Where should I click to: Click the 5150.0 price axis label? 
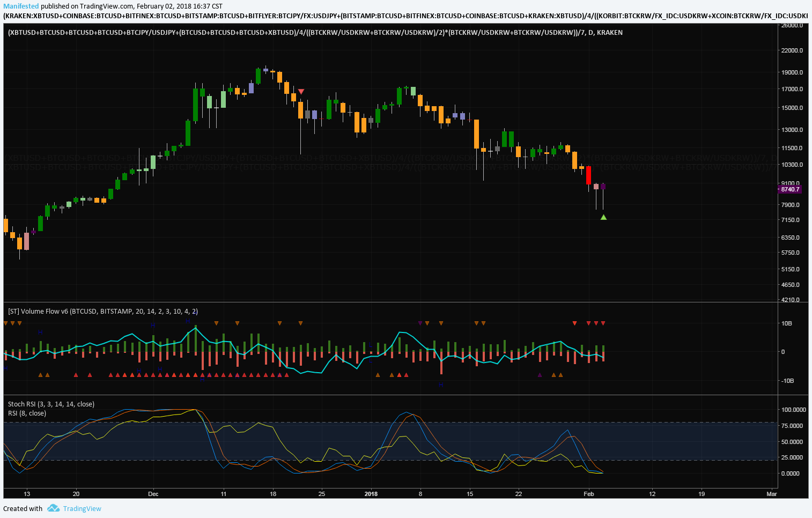(791, 269)
